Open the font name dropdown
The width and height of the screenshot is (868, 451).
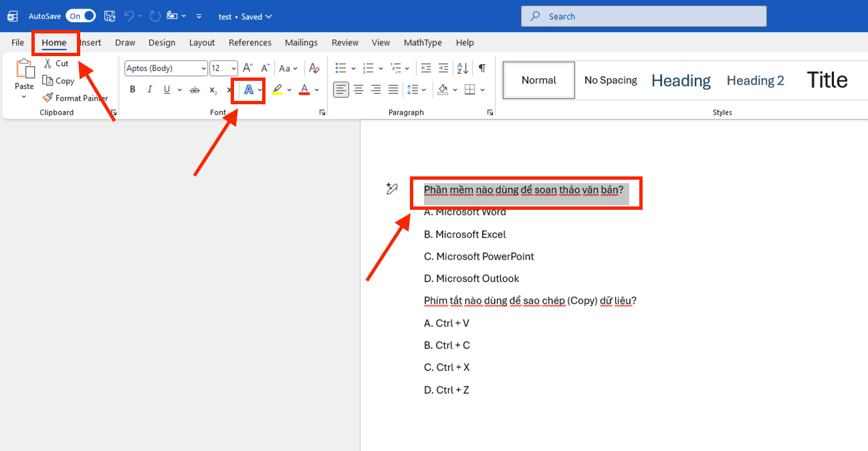203,68
